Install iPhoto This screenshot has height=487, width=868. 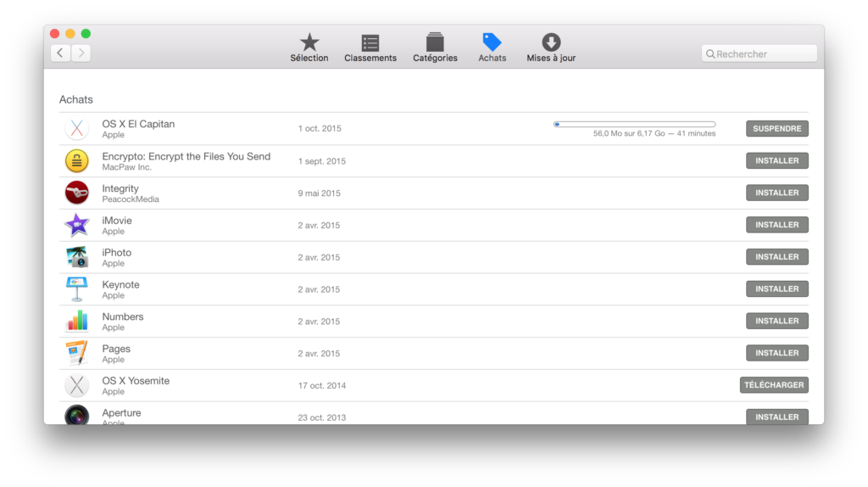[776, 257]
